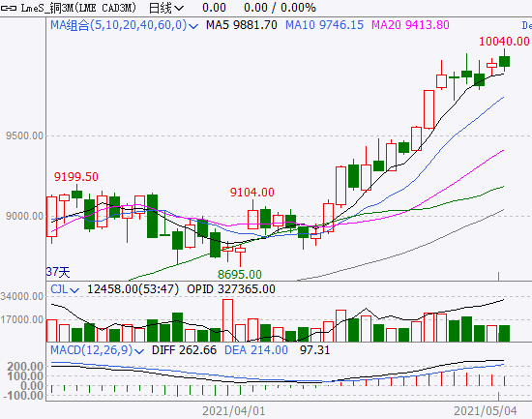
Task: Click the tallest red volume bar
Action: tap(227, 320)
